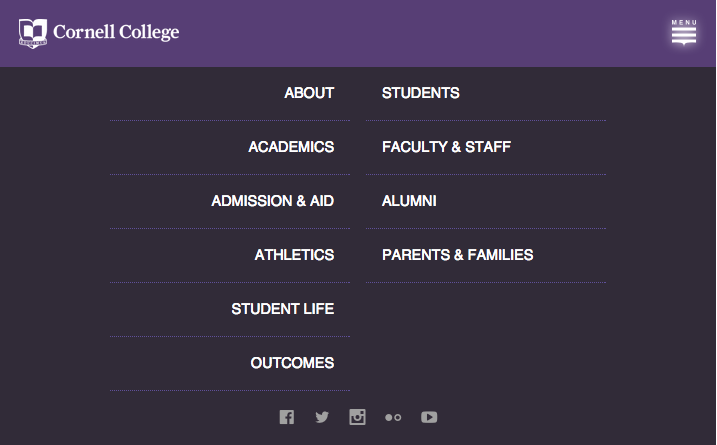The width and height of the screenshot is (717, 445).
Task: Click the Cornell College shield logo
Action: 33,33
